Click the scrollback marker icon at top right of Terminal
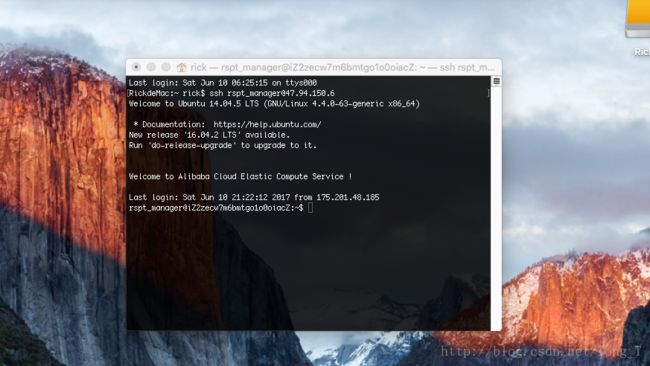The width and height of the screenshot is (650, 366). point(496,81)
